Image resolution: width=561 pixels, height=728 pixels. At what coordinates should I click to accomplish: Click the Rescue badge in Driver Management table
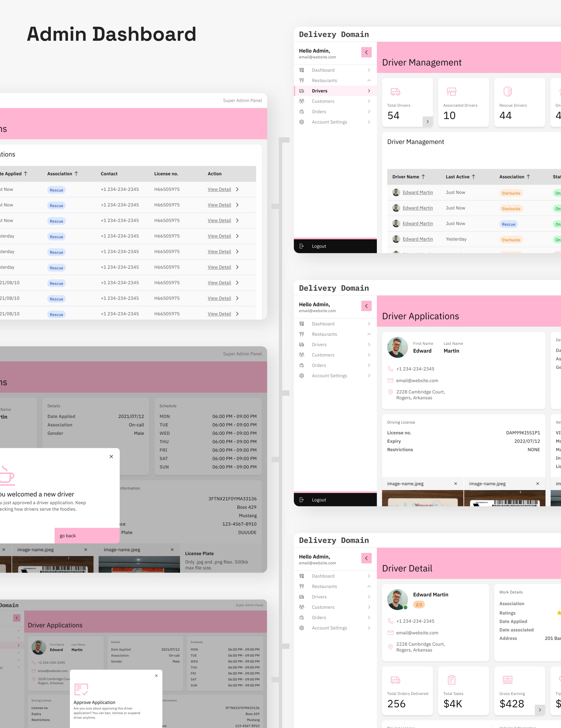(508, 224)
